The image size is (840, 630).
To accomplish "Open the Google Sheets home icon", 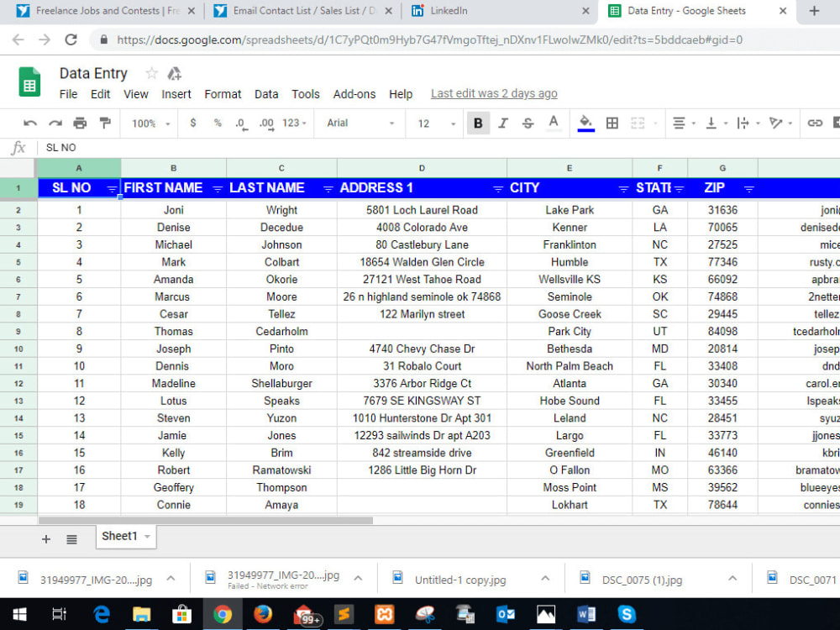I will [x=29, y=82].
